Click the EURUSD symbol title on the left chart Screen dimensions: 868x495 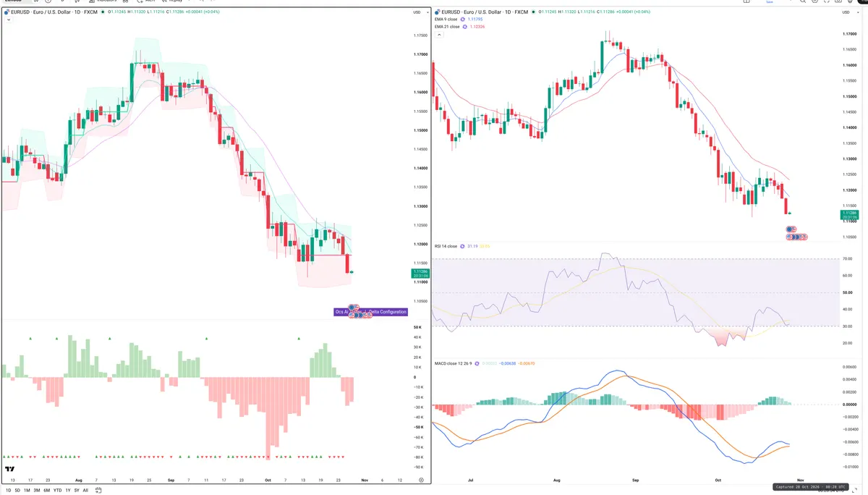tap(54, 12)
